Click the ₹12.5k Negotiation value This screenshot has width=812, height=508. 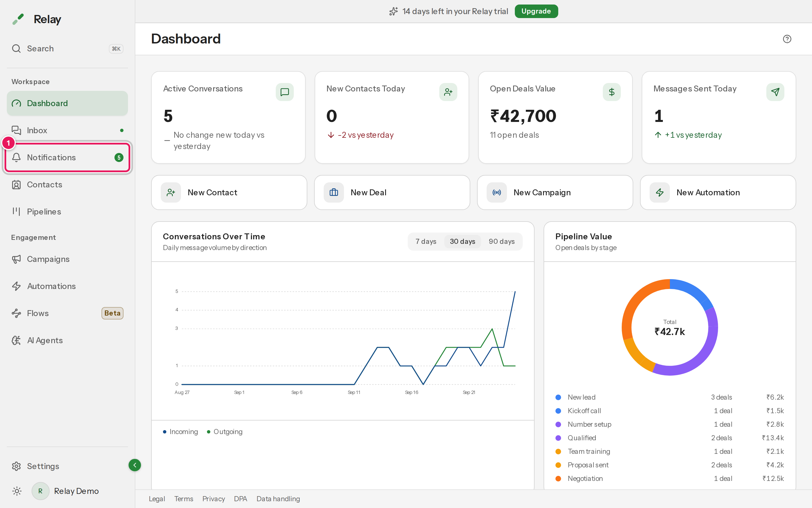pyautogui.click(x=773, y=479)
